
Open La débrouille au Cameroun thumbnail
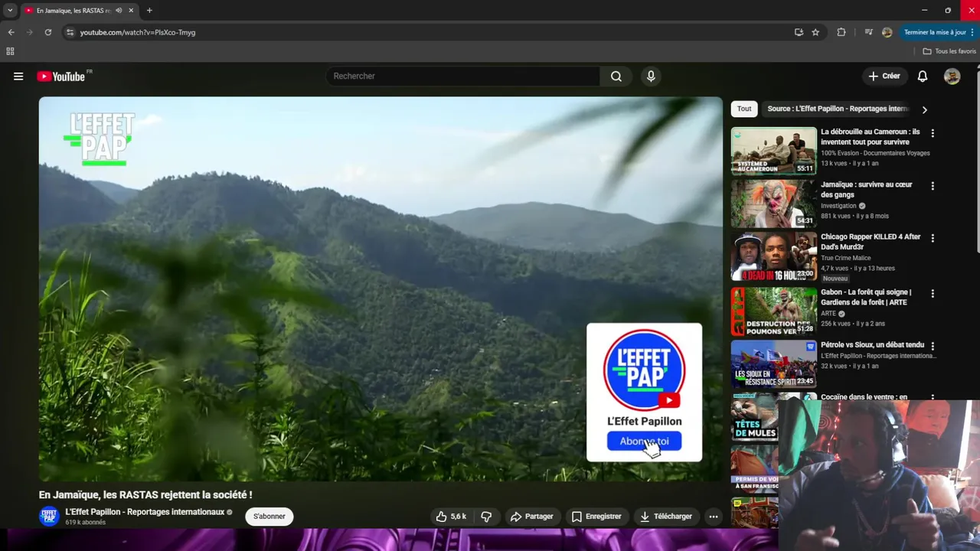coord(774,151)
